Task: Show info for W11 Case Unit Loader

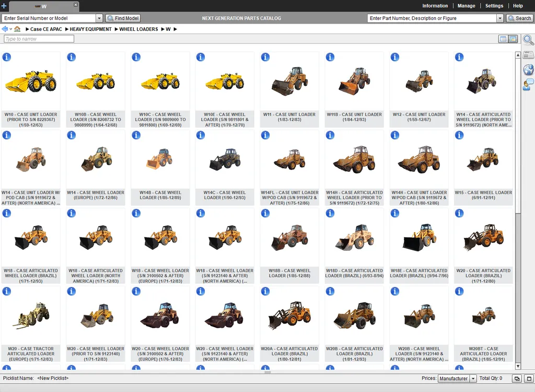Action: [265, 57]
